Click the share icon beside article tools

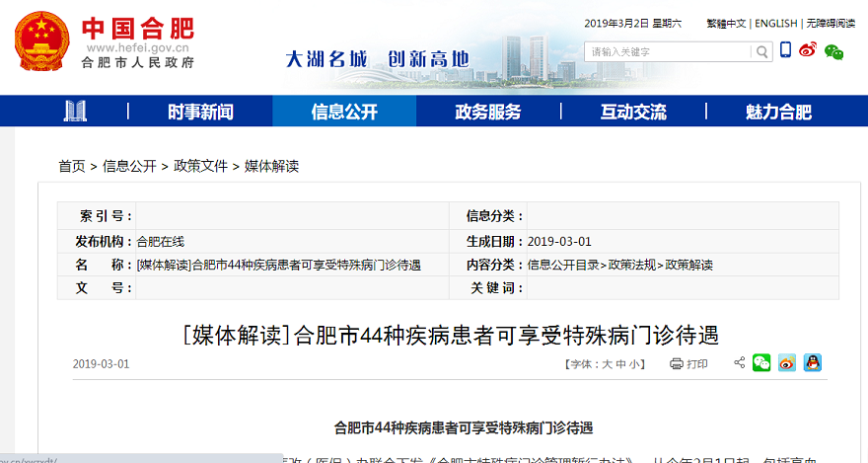(740, 363)
